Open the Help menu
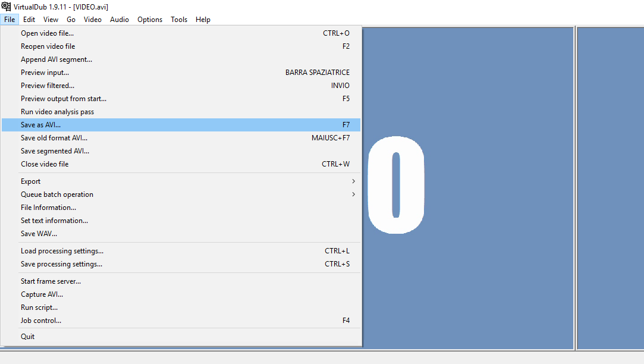The height and width of the screenshot is (364, 644). [203, 19]
